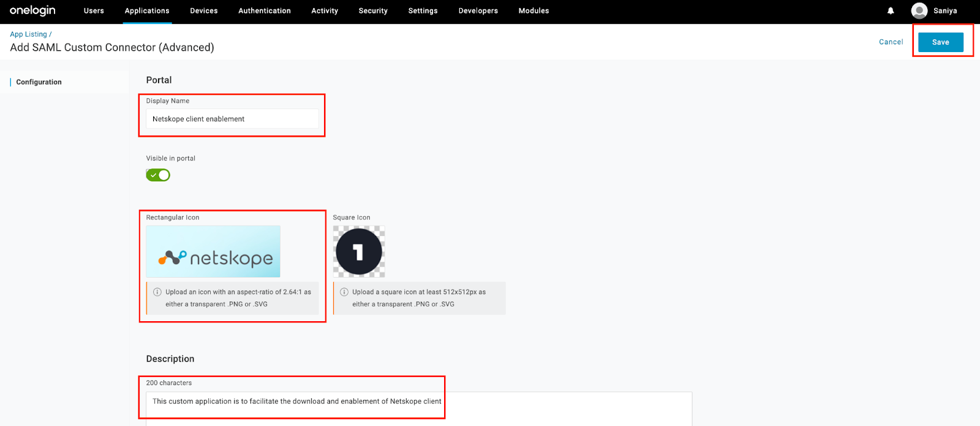Open the Security menu
The height and width of the screenshot is (426, 980).
(x=373, y=10)
